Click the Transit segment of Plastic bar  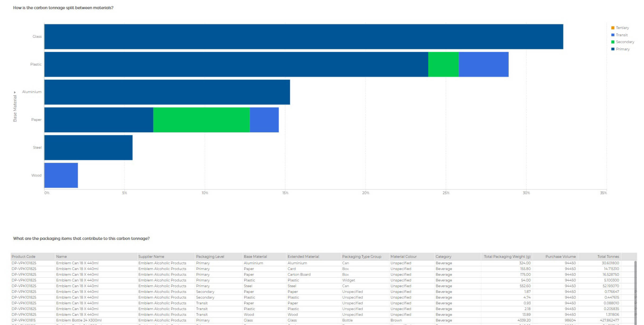(484, 64)
